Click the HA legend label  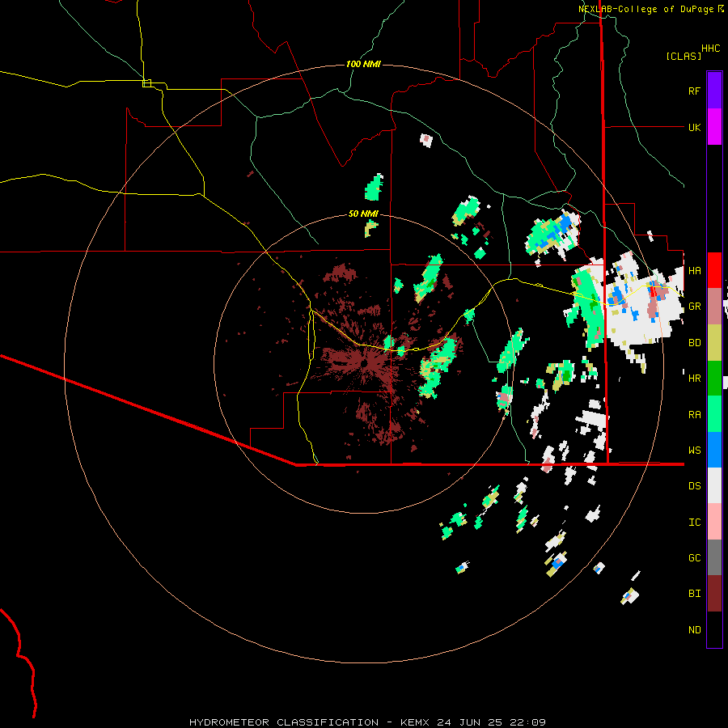tap(694, 271)
